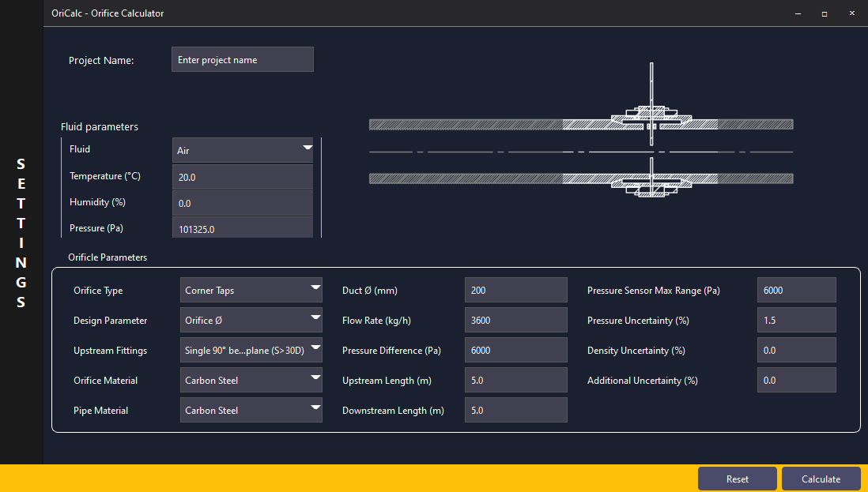Expand the Design Parameter dropdown
868x492 pixels.
click(x=251, y=320)
